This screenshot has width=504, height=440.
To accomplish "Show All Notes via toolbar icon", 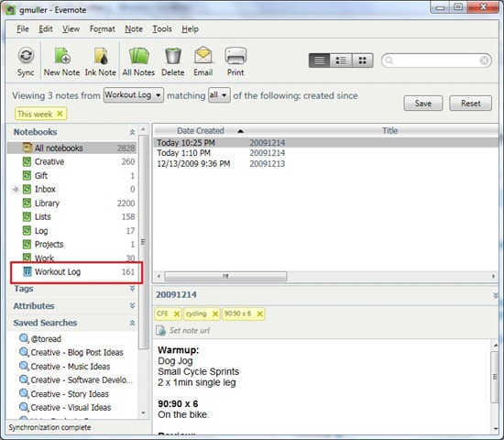I will [138, 61].
